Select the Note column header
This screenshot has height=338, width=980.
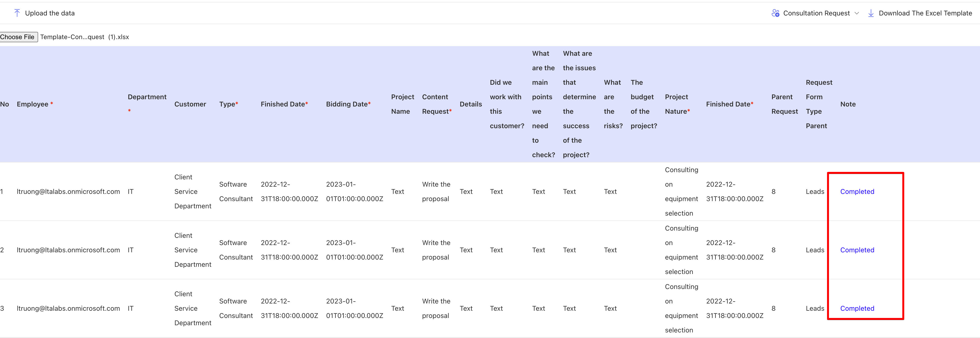coord(848,104)
